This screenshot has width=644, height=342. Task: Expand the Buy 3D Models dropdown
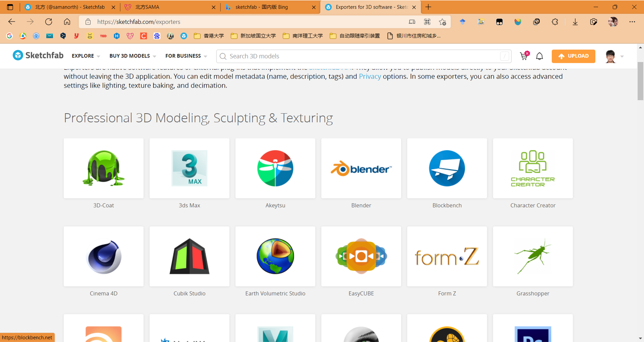point(132,56)
